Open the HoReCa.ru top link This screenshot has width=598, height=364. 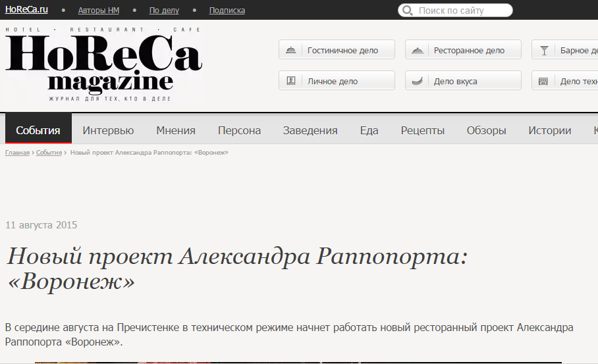[26, 9]
